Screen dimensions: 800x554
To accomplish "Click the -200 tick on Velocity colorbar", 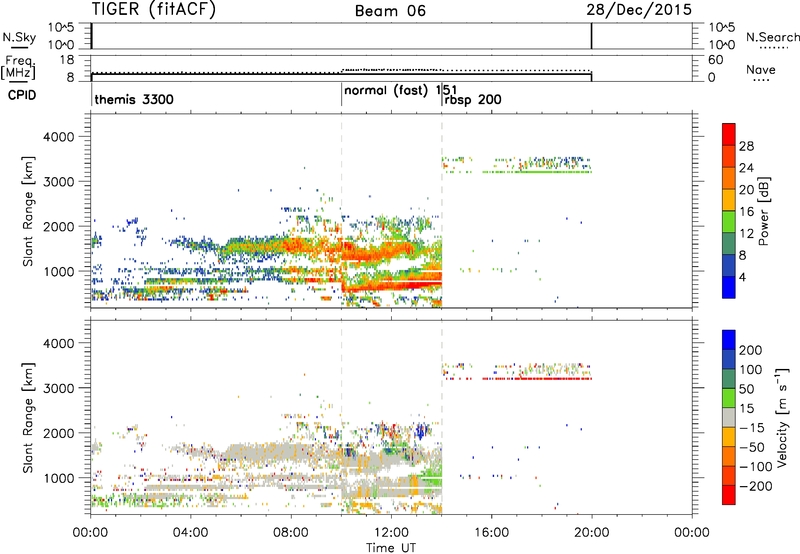I will point(755,486).
